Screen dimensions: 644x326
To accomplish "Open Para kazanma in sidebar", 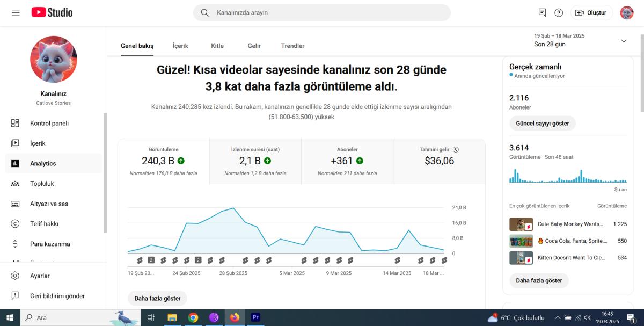I will click(x=53, y=244).
